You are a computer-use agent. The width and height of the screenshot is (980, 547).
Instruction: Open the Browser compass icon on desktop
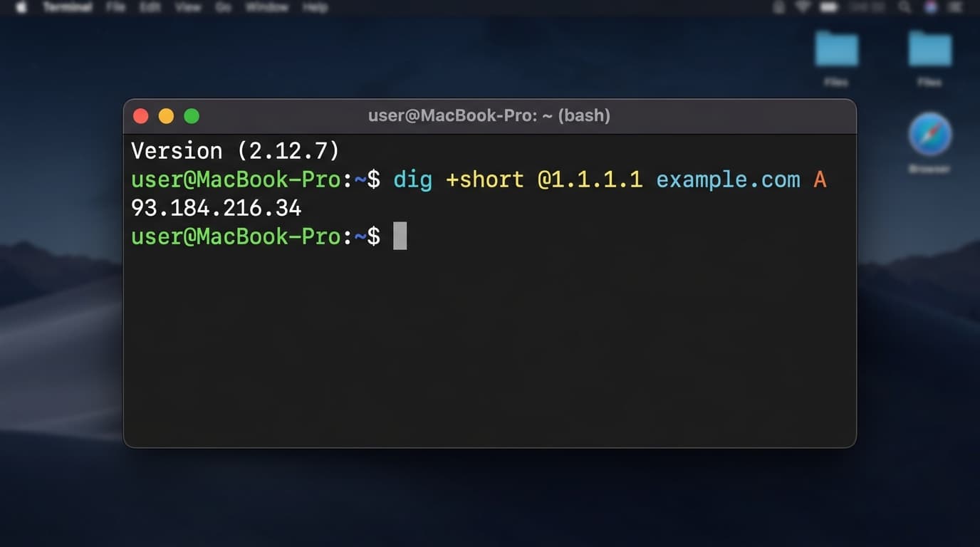coord(929,135)
